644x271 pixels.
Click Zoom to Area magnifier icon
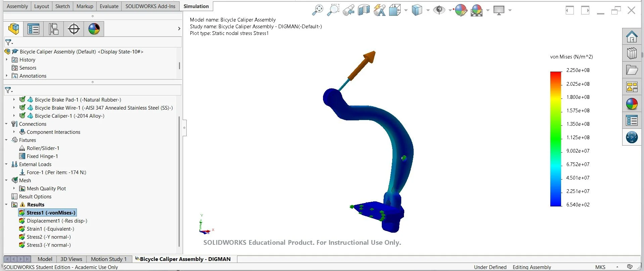333,10
